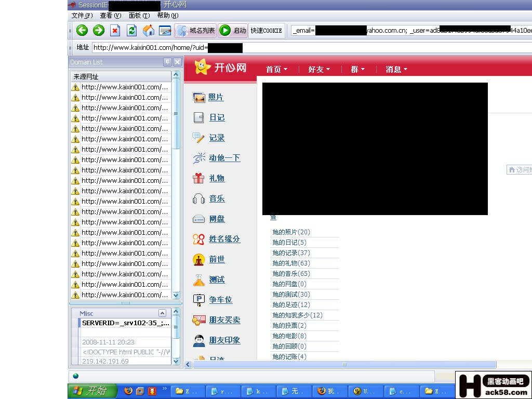Open the 文件(F) menu
532x399 pixels.
(x=82, y=16)
